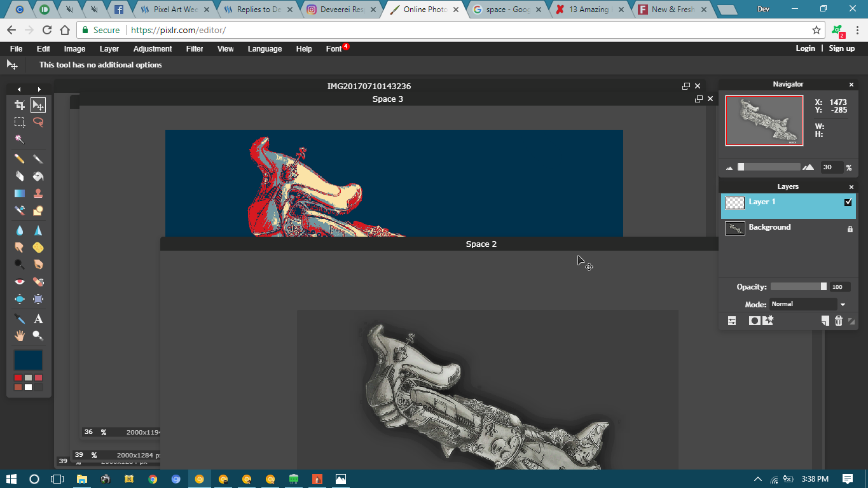Adjust the Navigator zoom slider

click(768, 167)
